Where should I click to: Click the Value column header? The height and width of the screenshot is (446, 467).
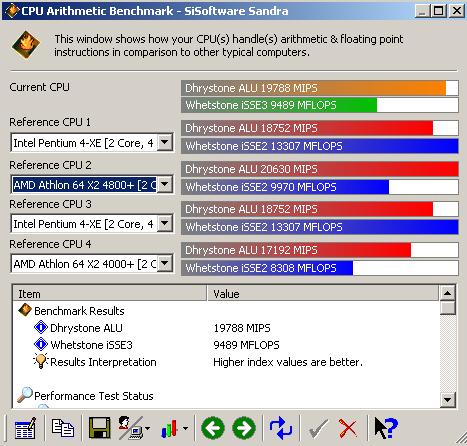323,294
